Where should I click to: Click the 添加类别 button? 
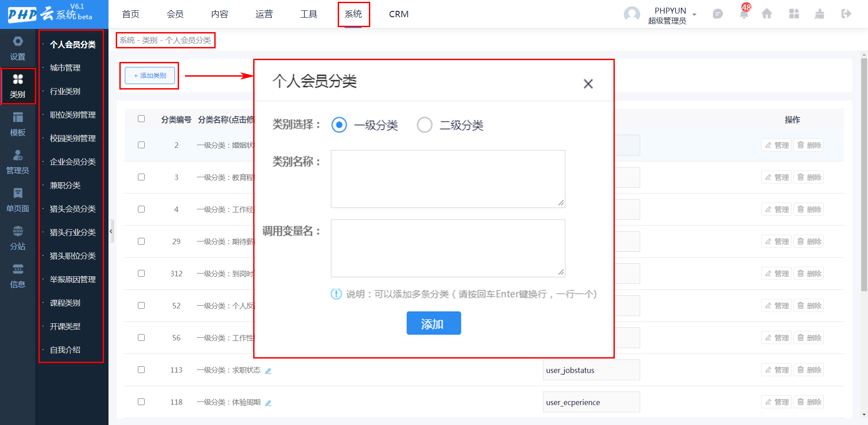150,76
